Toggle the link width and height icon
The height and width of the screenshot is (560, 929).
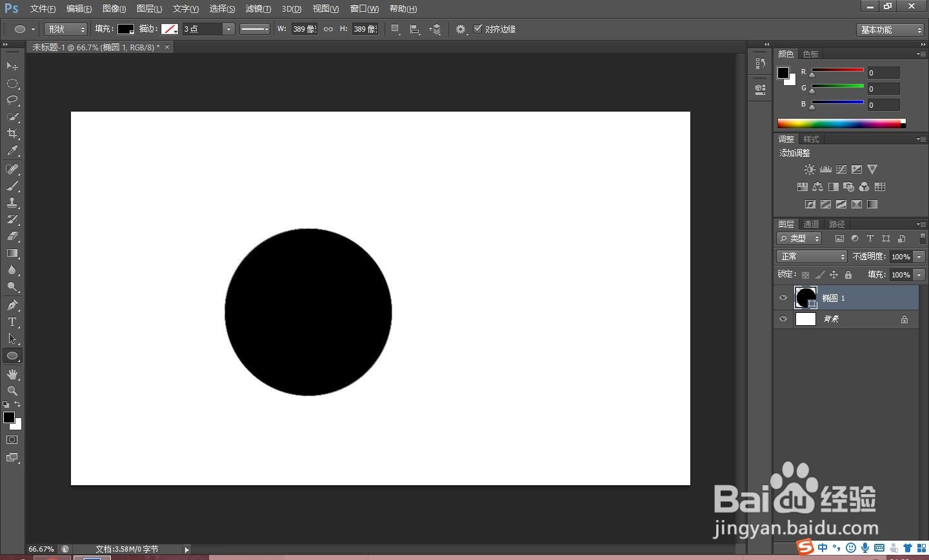coord(328,29)
